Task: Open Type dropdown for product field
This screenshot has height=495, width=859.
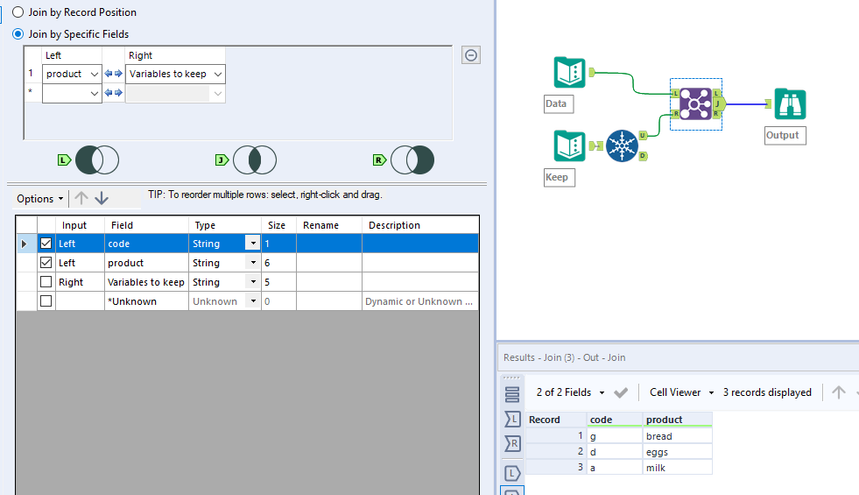Action: (253, 263)
